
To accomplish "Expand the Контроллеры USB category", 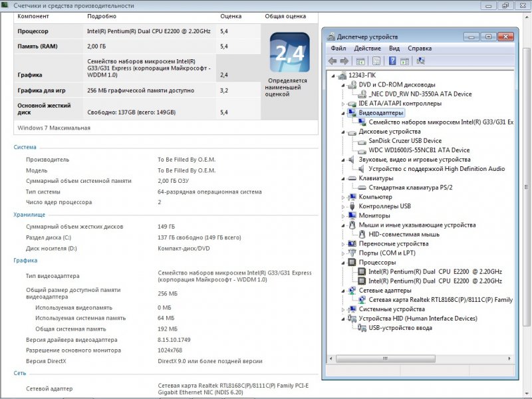I will 344,206.
